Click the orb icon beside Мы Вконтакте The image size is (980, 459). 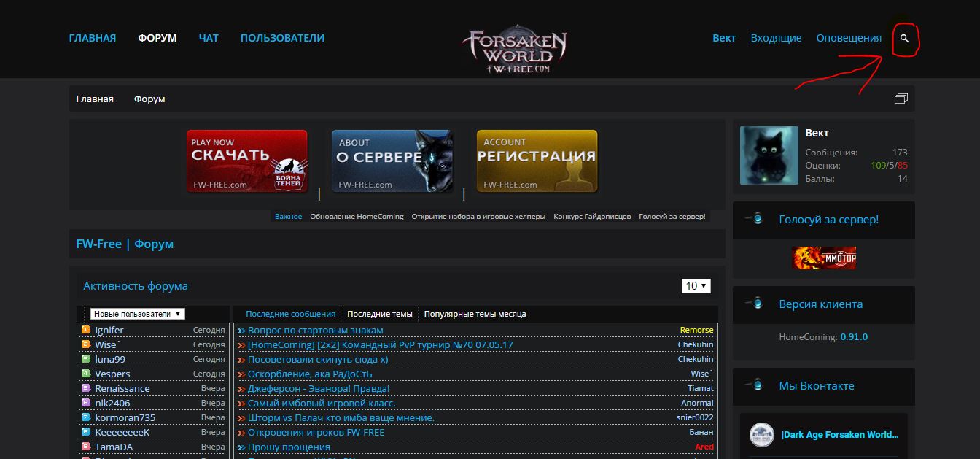click(755, 385)
